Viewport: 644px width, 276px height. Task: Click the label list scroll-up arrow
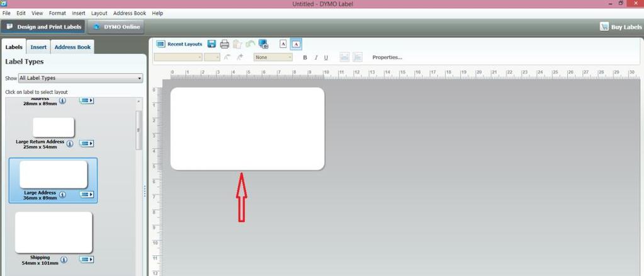pos(139,101)
